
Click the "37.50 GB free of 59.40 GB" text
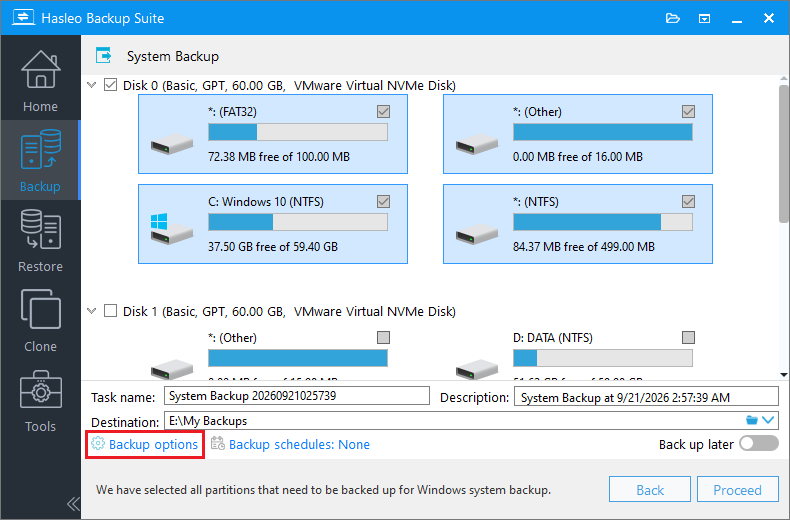[273, 247]
